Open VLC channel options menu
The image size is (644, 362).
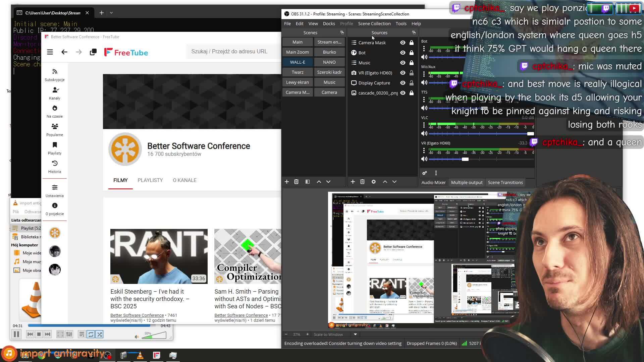[424, 125]
